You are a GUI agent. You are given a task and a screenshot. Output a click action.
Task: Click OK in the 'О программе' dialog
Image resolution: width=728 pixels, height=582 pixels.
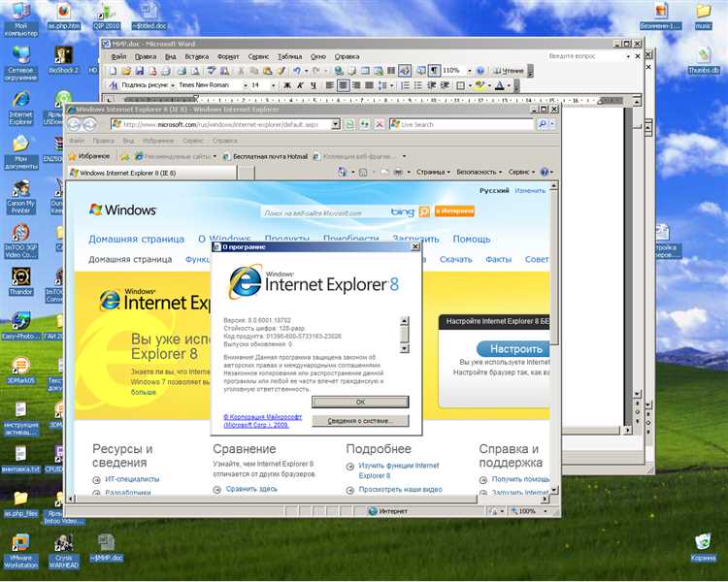pyautogui.click(x=360, y=402)
